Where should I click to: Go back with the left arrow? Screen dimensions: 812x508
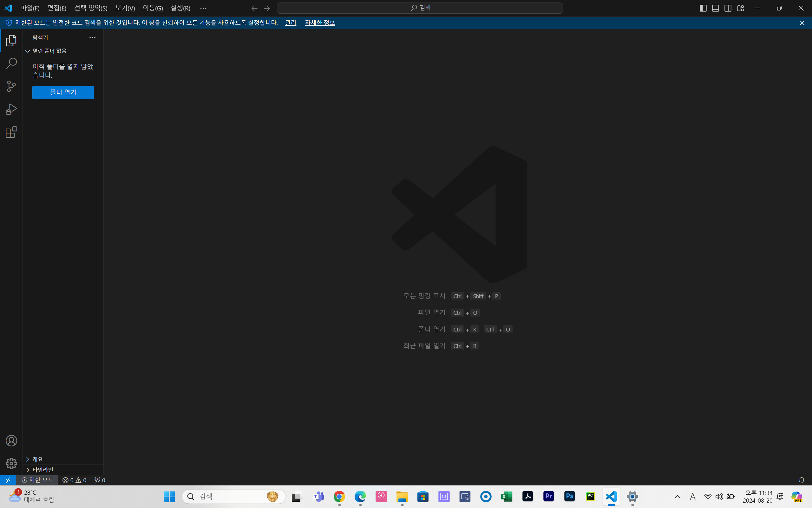tap(254, 8)
